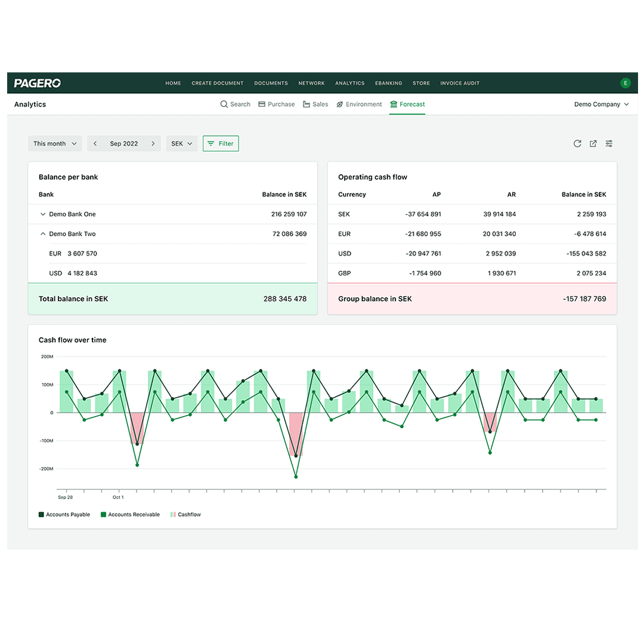
Task: Open the NETWORK menu item
Action: pyautogui.click(x=311, y=83)
